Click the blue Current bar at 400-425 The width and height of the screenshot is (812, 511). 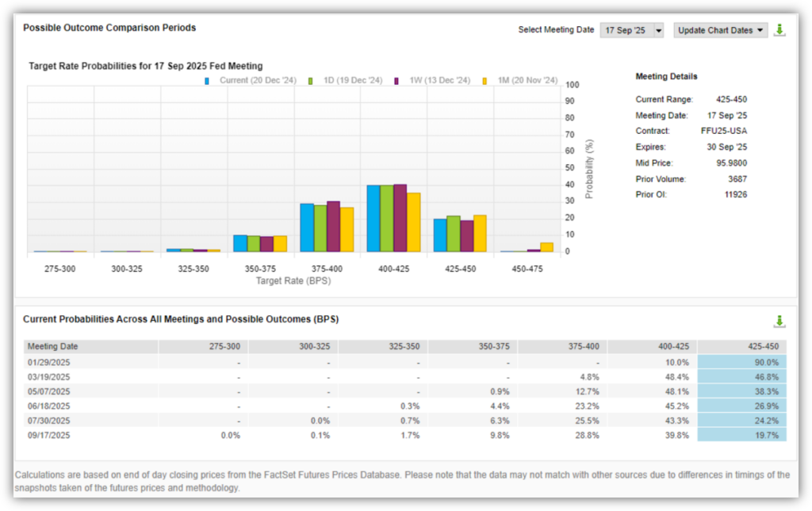[x=373, y=219]
